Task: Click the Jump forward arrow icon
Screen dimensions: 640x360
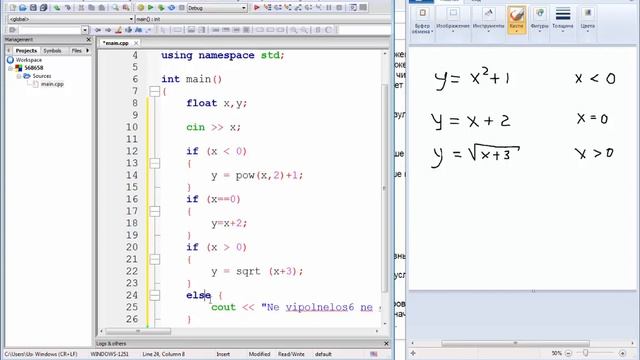Action: (108, 30)
